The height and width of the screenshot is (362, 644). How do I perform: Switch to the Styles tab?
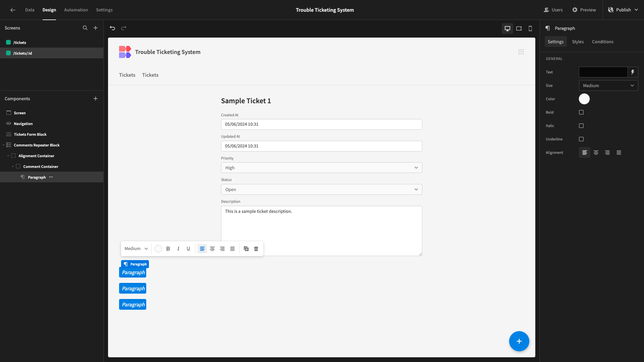pos(578,42)
